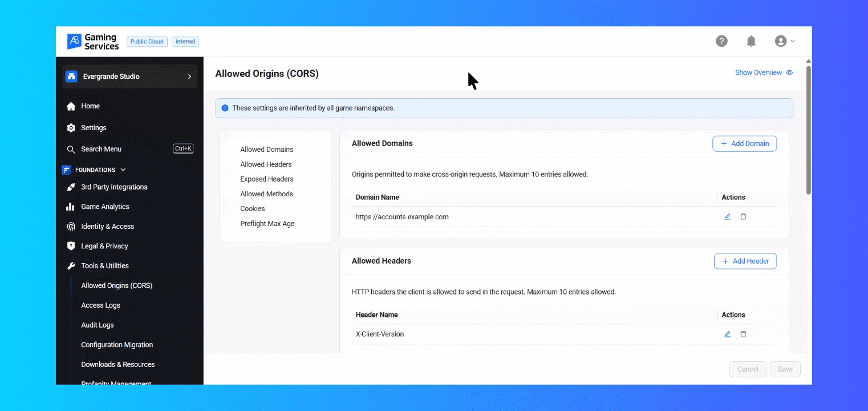
Task: Open Audit Logs
Action: 98,325
